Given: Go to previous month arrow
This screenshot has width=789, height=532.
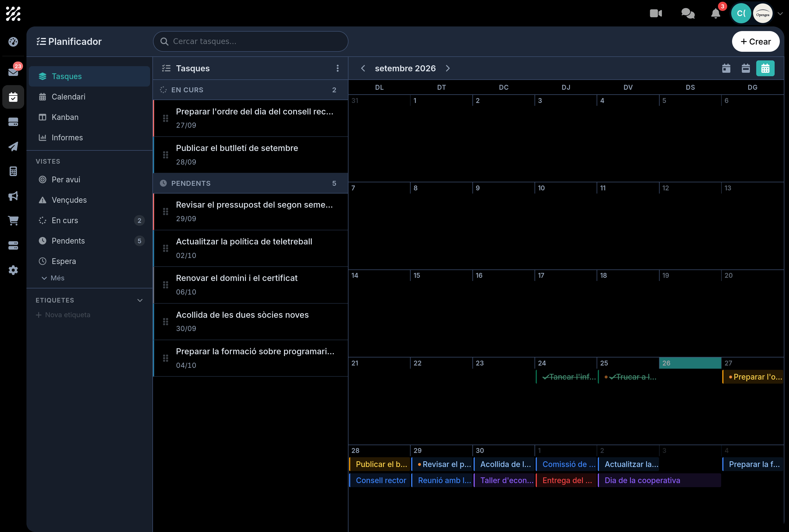Looking at the screenshot, I should 363,68.
